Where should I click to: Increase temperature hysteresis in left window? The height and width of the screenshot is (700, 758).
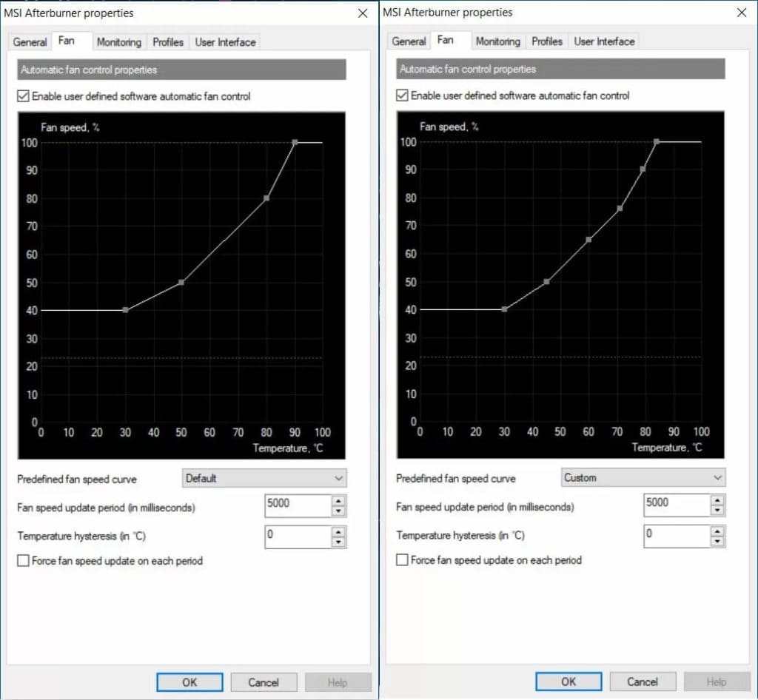pyautogui.click(x=338, y=532)
